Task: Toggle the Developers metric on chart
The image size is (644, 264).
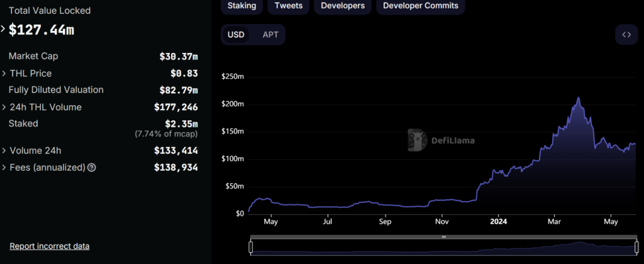Action: pos(342,6)
